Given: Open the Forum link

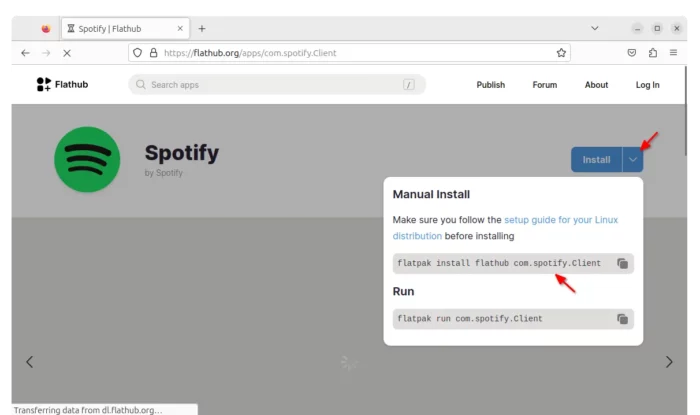Looking at the screenshot, I should pyautogui.click(x=545, y=85).
